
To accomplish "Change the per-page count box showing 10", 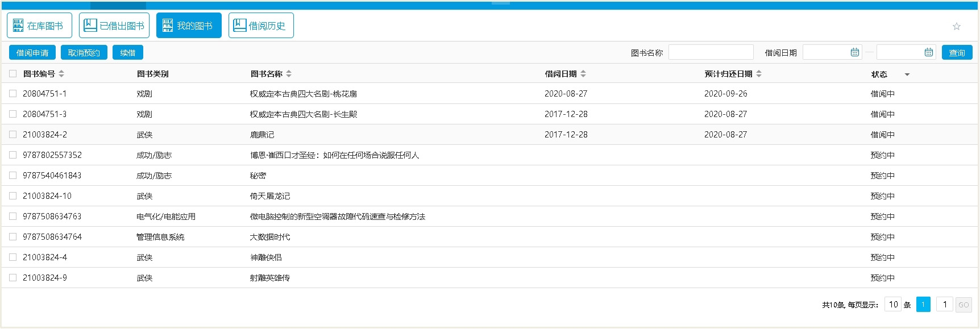I will [893, 305].
